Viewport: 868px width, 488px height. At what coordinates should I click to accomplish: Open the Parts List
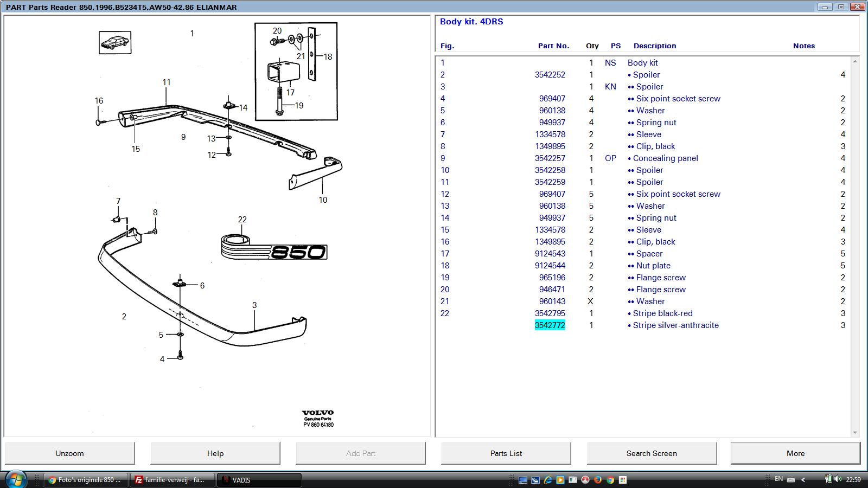coord(506,453)
